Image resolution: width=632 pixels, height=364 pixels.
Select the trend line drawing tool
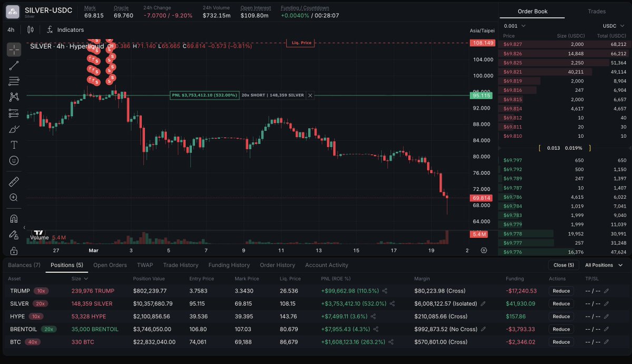[14, 65]
